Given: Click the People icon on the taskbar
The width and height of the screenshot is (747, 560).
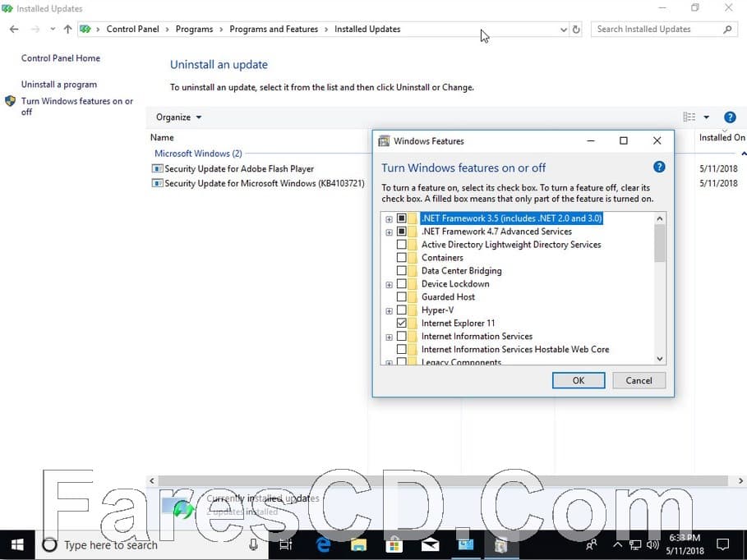Looking at the screenshot, I should click(592, 544).
